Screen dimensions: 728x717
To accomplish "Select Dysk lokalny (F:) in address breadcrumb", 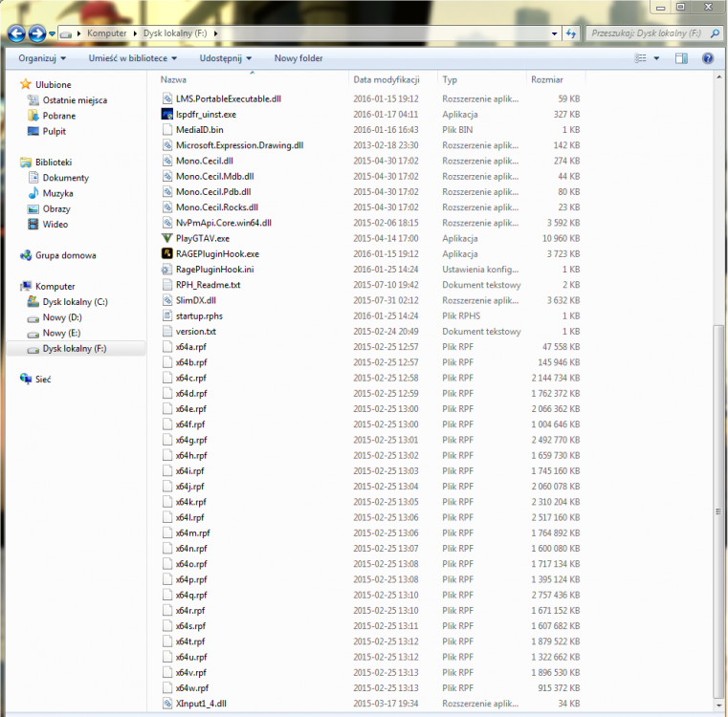I will pos(175,33).
